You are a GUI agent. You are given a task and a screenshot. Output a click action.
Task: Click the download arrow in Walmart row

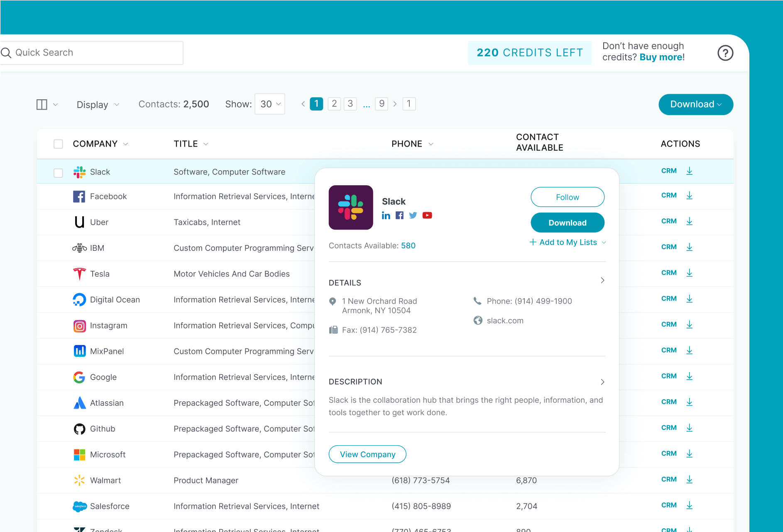pyautogui.click(x=689, y=479)
